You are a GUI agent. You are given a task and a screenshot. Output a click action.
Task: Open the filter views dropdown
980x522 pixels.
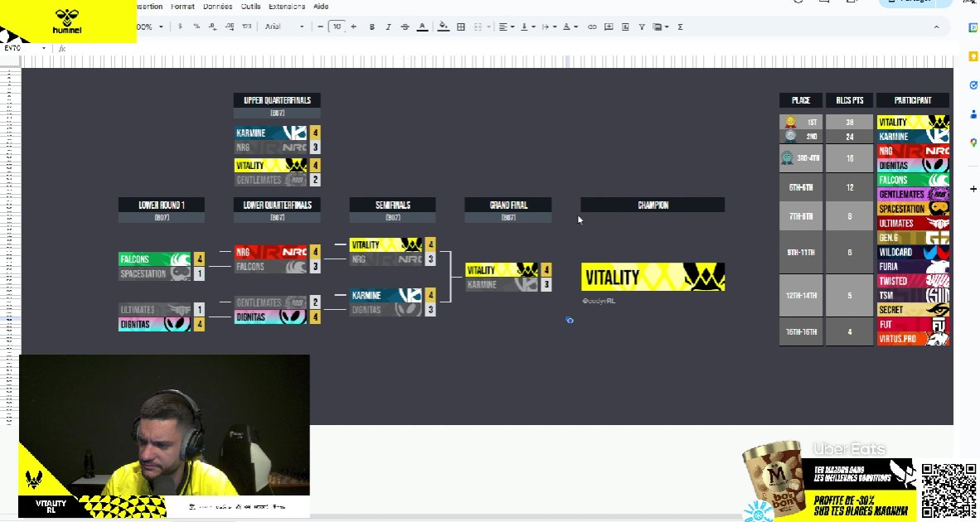[x=660, y=27]
